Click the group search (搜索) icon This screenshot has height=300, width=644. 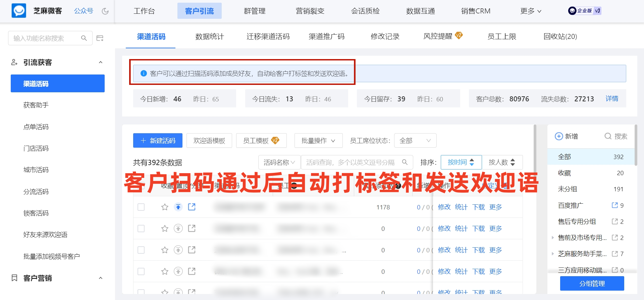pos(608,136)
